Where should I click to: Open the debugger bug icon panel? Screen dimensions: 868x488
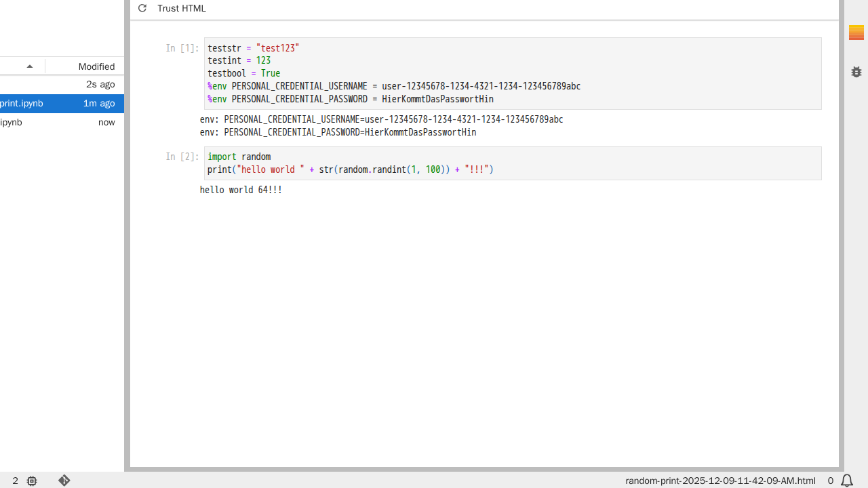[856, 72]
